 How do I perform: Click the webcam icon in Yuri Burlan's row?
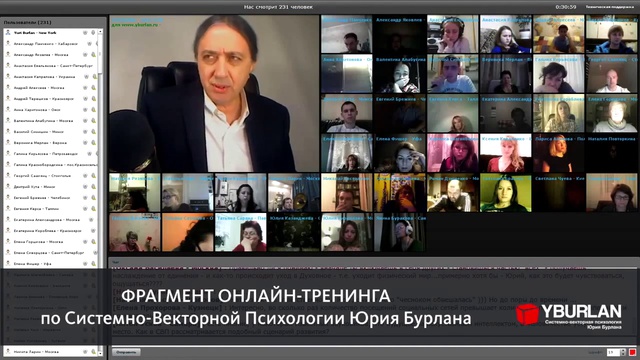[85, 33]
